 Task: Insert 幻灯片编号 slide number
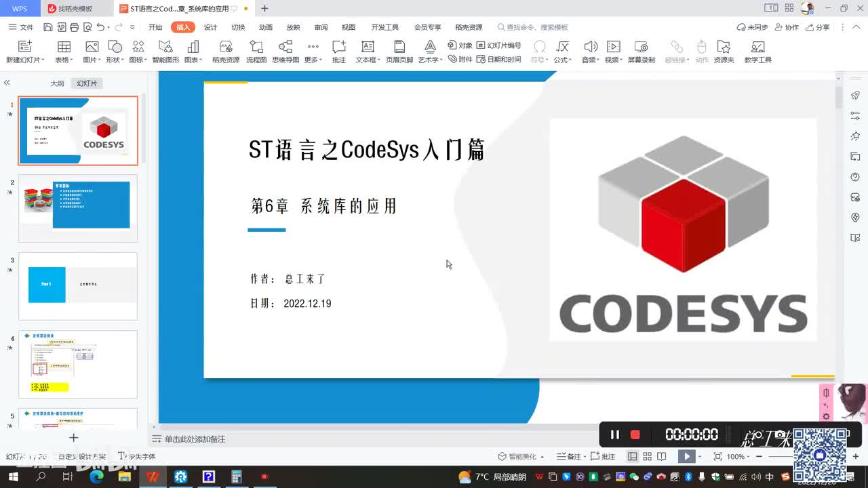tap(499, 45)
